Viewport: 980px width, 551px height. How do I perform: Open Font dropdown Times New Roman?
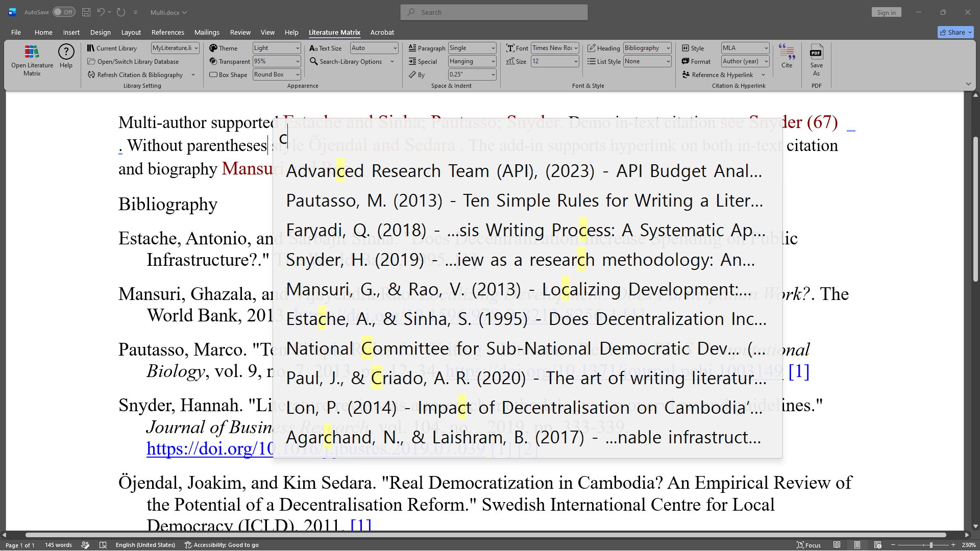pyautogui.click(x=555, y=48)
